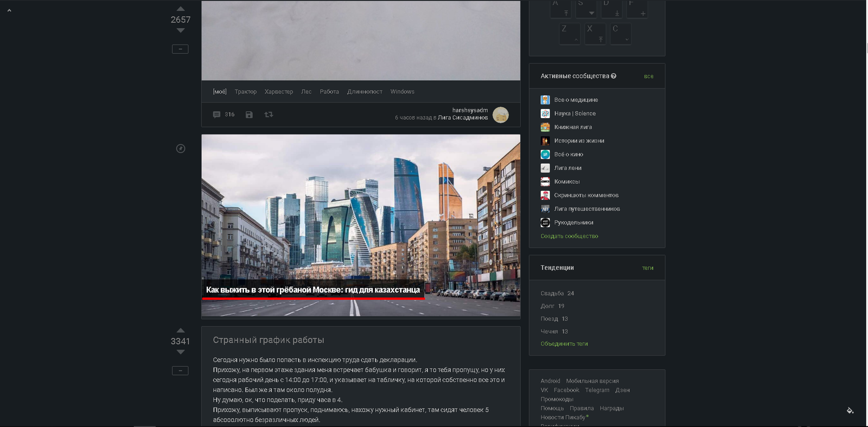
Task: Open the Лига Сисадминов community link
Action: click(x=463, y=118)
